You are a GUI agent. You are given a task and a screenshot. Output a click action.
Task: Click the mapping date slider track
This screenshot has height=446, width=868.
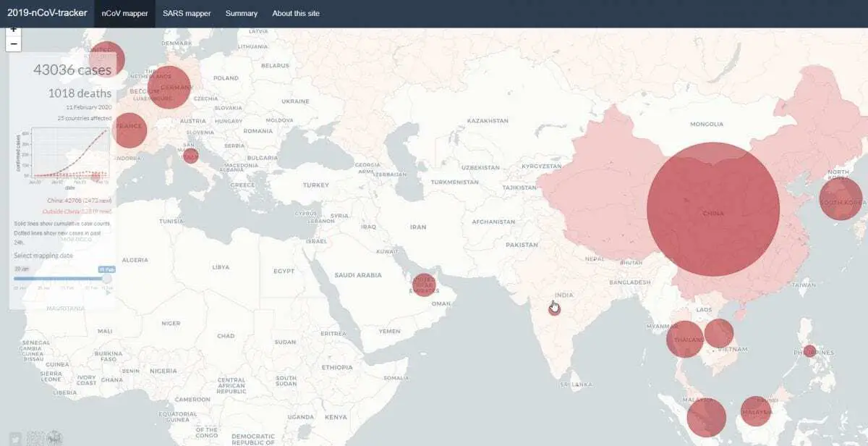pos(61,278)
